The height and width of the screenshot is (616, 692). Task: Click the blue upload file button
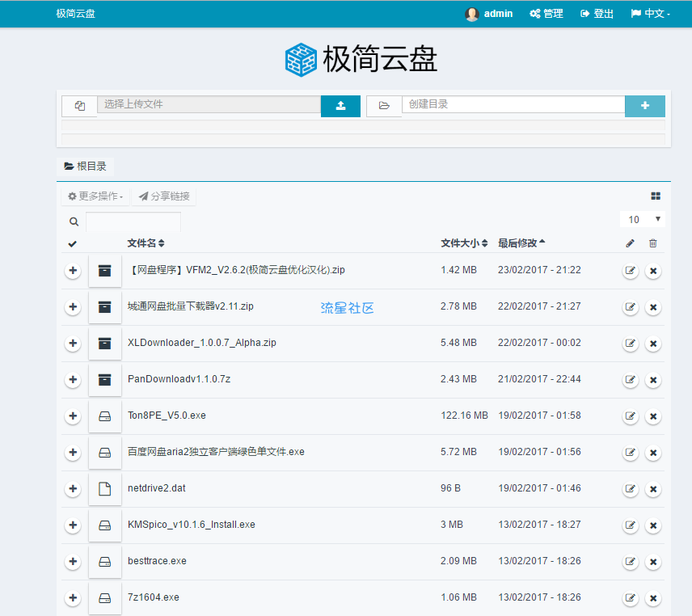coord(340,106)
